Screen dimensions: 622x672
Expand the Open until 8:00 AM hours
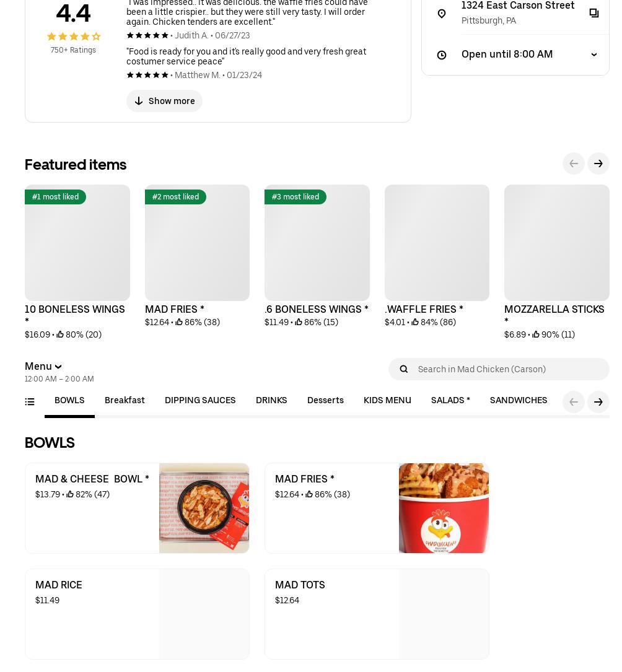[594, 55]
